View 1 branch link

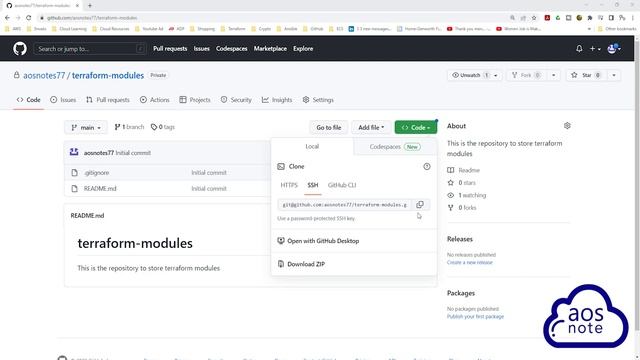[x=129, y=127]
